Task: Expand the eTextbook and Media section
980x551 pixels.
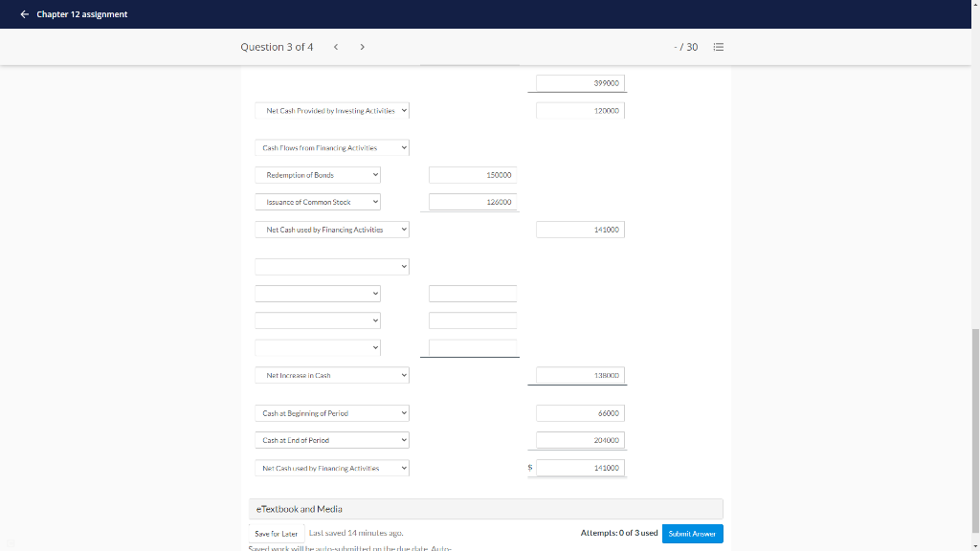Action: 485,509
